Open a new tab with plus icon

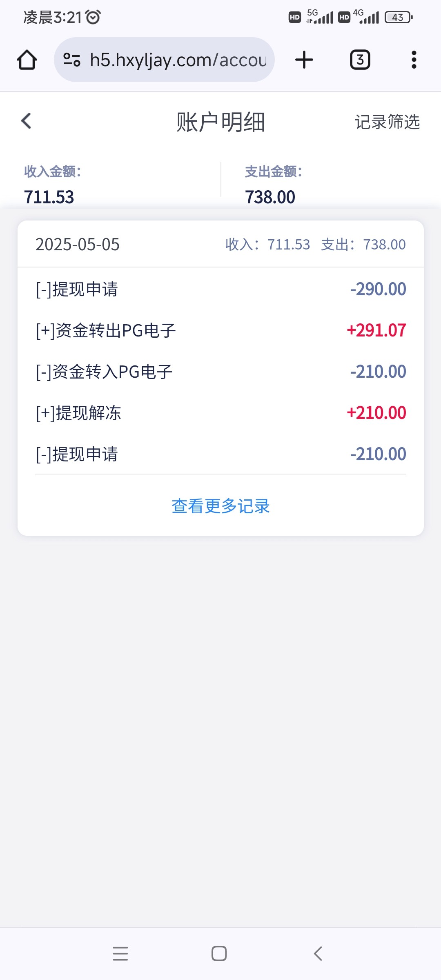pos(304,60)
